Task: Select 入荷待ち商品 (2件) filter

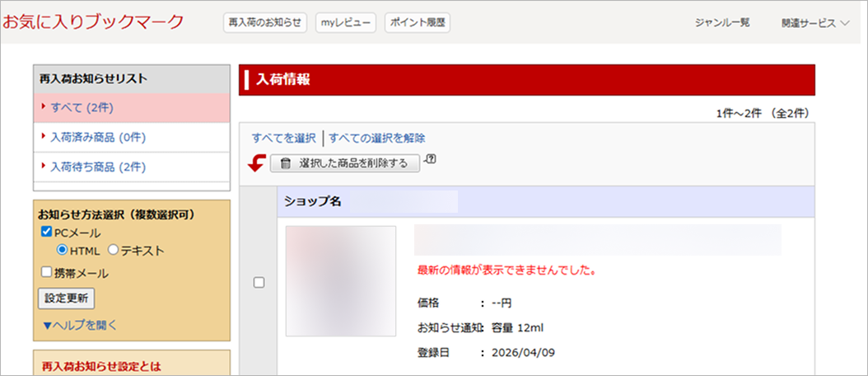Action: (132, 167)
